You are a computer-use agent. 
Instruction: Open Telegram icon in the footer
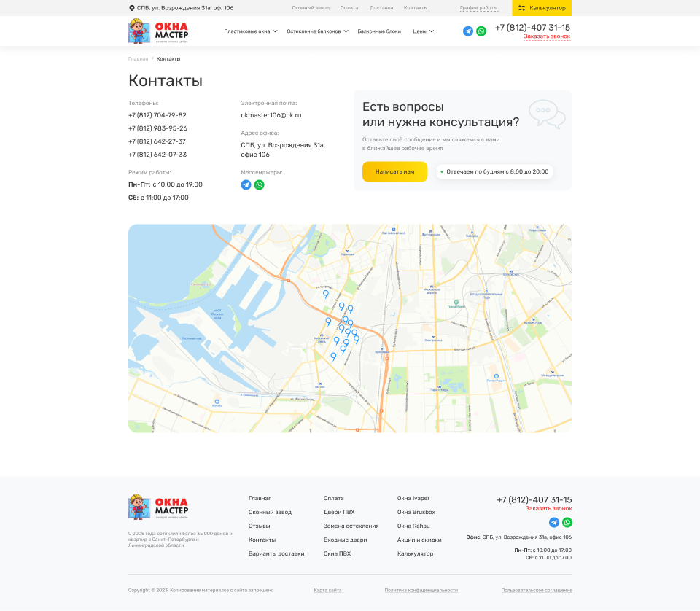point(554,522)
